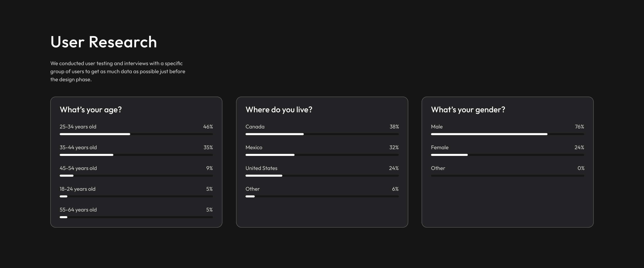644x268 pixels.
Task: Click the "Where do you live?" title
Action: click(x=279, y=109)
